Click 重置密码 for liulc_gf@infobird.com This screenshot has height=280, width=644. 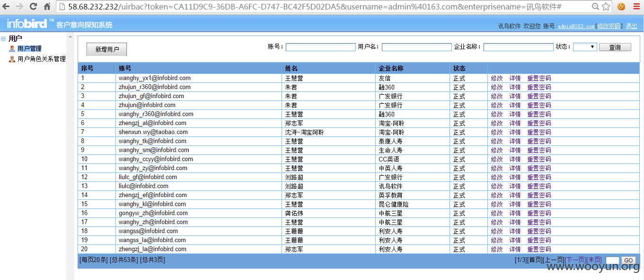coord(539,177)
